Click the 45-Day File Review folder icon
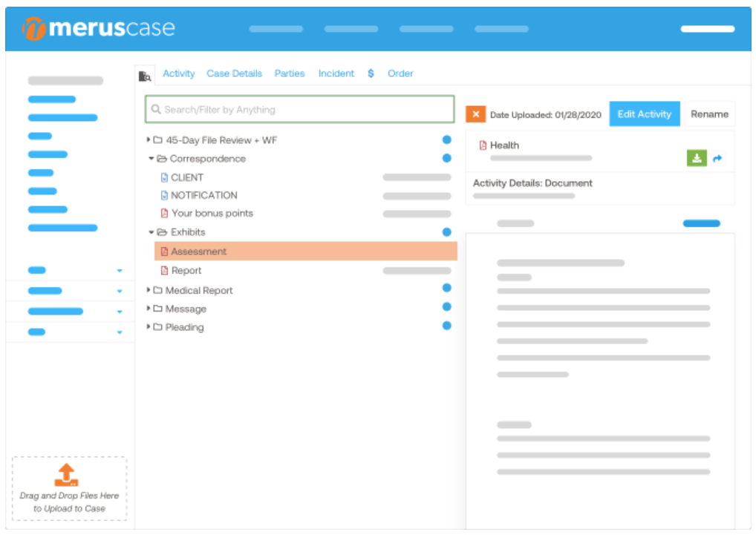The height and width of the screenshot is (535, 756). coord(157,140)
